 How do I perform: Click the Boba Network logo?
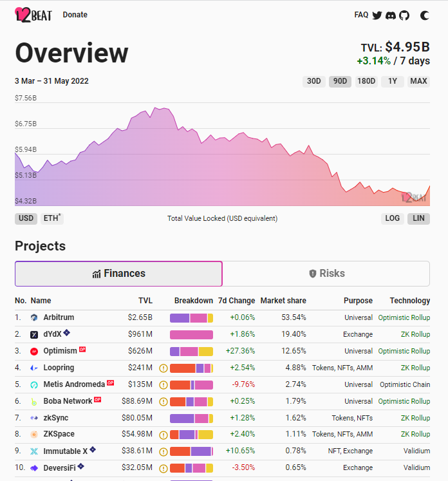(34, 402)
